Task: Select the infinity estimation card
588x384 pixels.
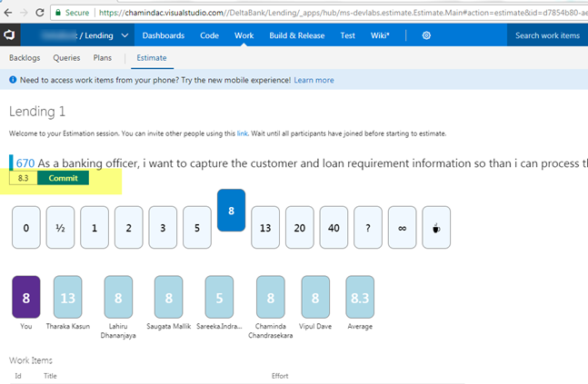Action: (x=402, y=227)
